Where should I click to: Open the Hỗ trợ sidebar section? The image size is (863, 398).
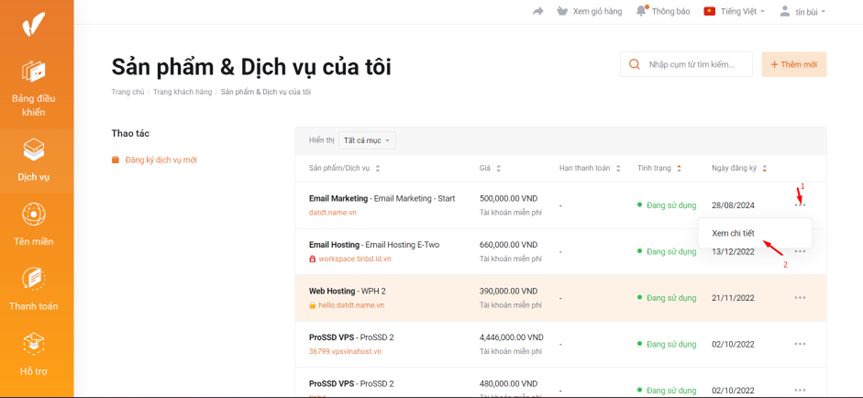34,354
